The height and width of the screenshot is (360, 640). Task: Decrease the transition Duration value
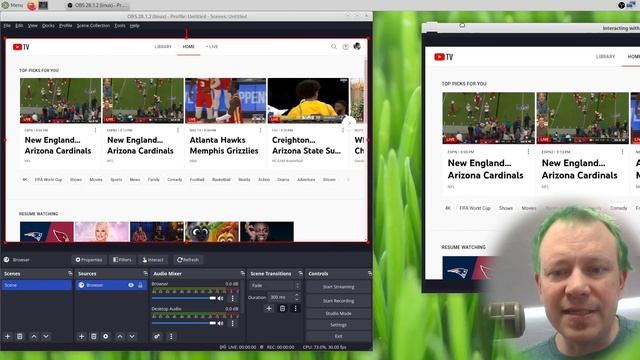tap(297, 299)
